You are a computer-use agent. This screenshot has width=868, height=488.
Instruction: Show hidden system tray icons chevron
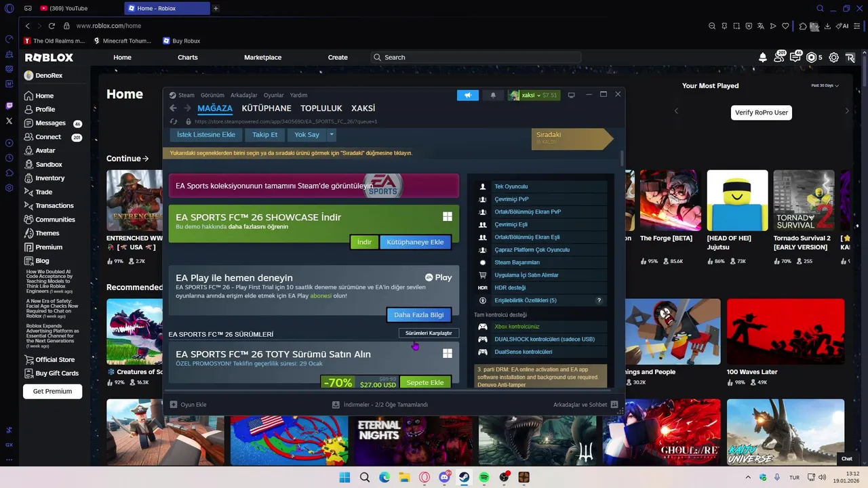pos(748,477)
